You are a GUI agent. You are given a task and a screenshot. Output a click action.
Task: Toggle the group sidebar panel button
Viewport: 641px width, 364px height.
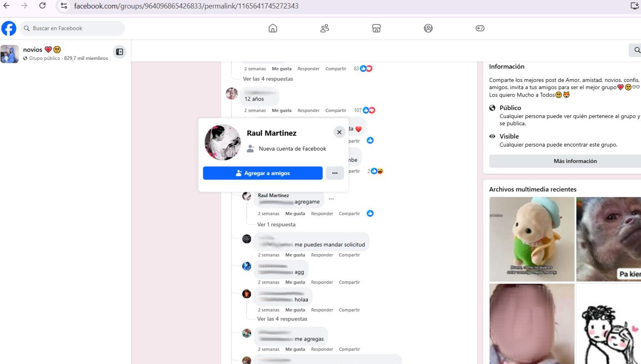coord(119,52)
